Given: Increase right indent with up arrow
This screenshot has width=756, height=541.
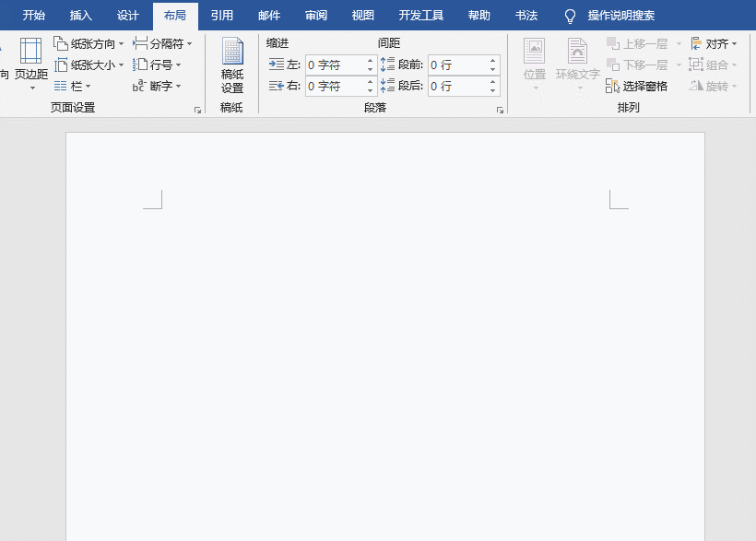Looking at the screenshot, I should [x=371, y=81].
